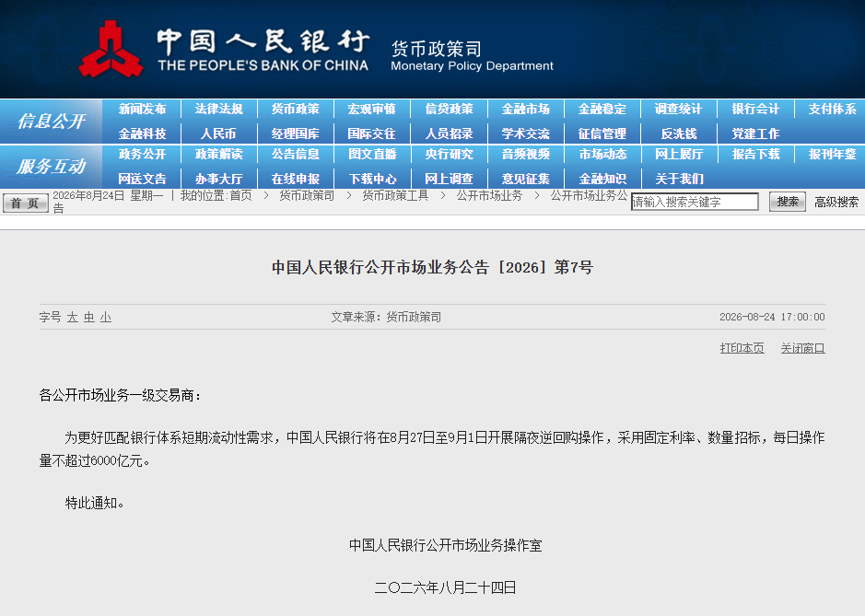Click the 首页 home button
The image size is (865, 616).
click(x=26, y=203)
